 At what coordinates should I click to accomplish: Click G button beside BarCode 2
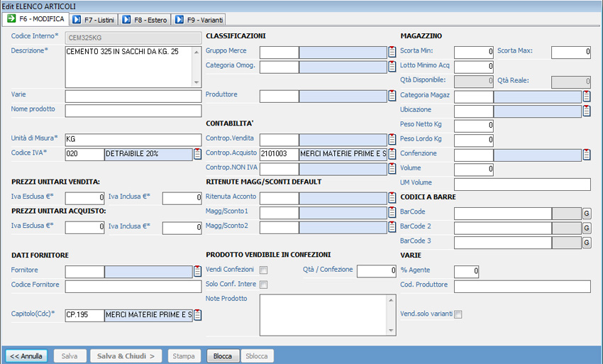point(587,228)
